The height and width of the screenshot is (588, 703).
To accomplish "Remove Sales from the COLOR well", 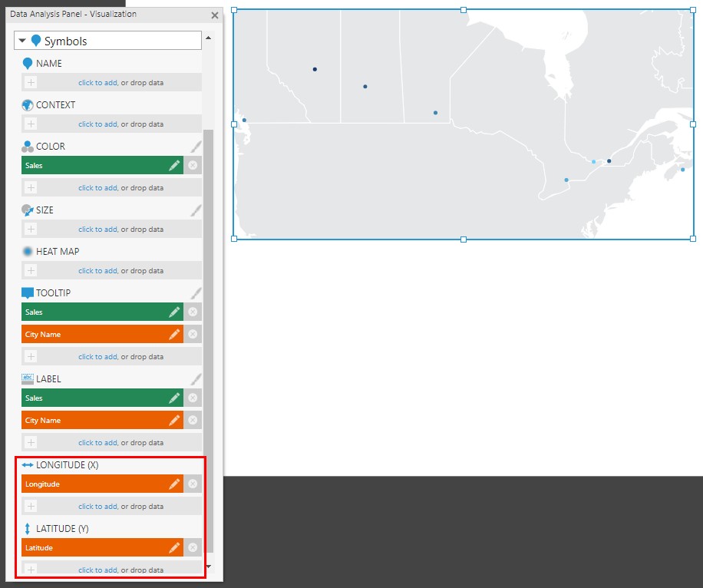I will [x=193, y=165].
